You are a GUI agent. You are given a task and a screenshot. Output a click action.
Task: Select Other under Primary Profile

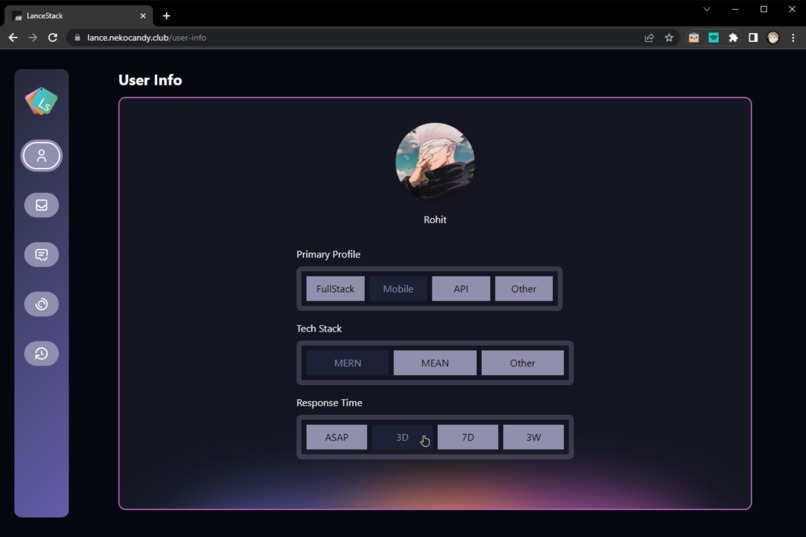[x=523, y=289]
